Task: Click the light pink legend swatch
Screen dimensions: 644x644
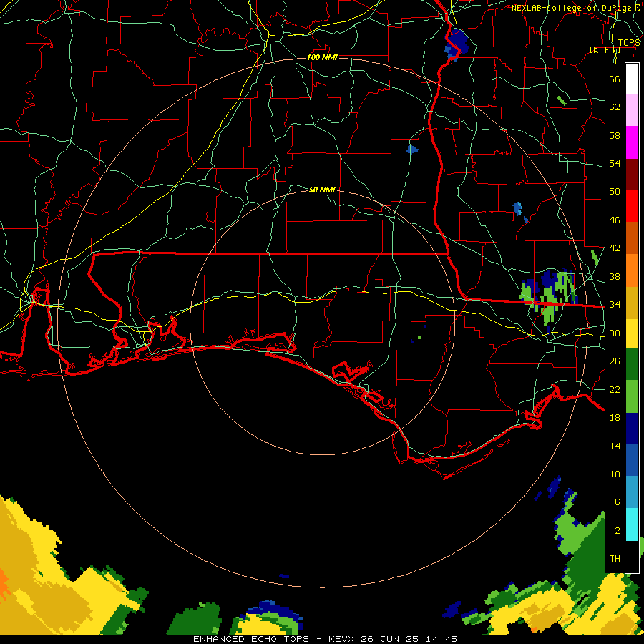Action: coord(632,110)
